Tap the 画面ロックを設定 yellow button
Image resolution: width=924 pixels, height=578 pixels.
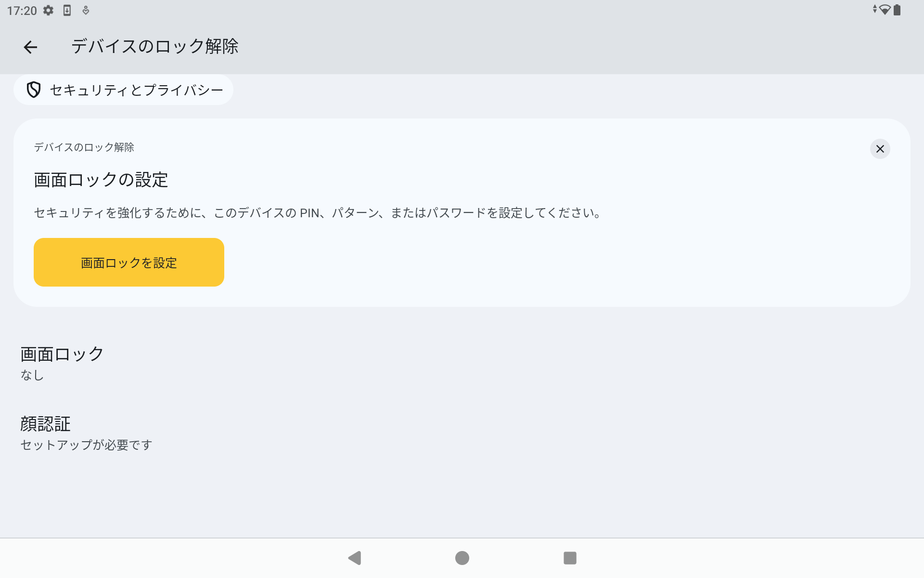(129, 263)
